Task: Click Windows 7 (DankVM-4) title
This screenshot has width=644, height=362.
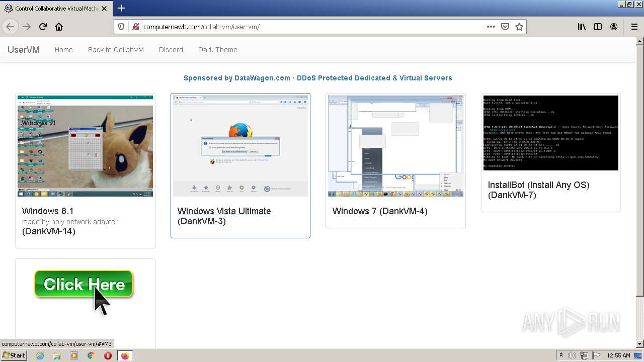Action: pos(380,211)
